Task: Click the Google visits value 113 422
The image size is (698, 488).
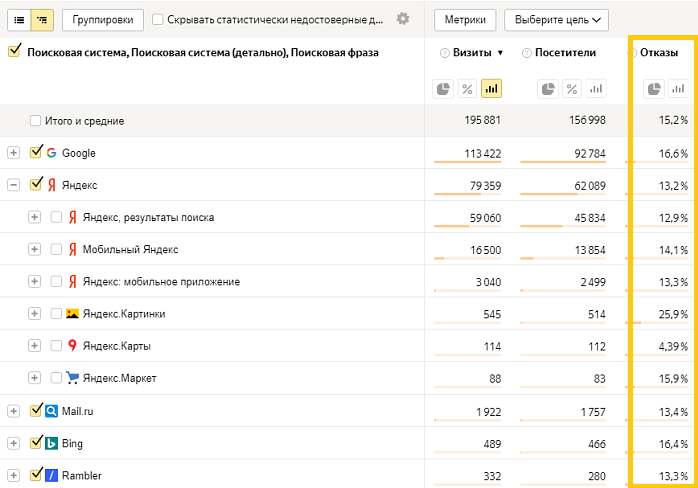Action: [x=483, y=154]
